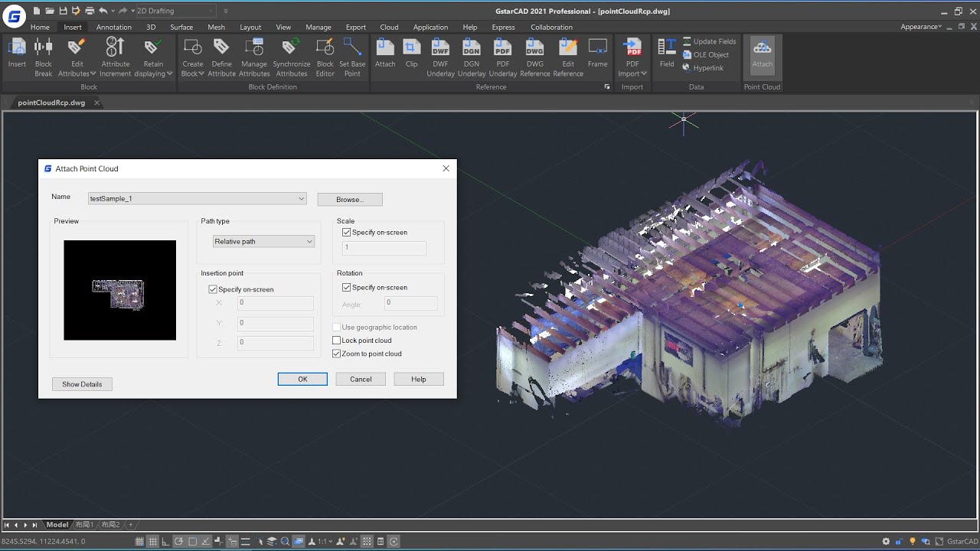Click the Show Details button
Image resolution: width=980 pixels, height=551 pixels.
pyautogui.click(x=82, y=384)
